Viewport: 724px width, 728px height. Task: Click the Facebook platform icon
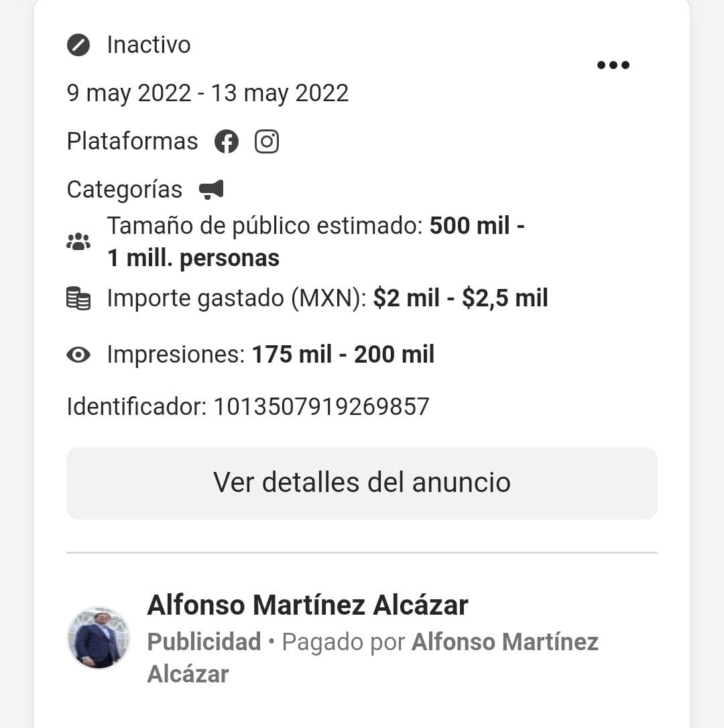pos(227,141)
